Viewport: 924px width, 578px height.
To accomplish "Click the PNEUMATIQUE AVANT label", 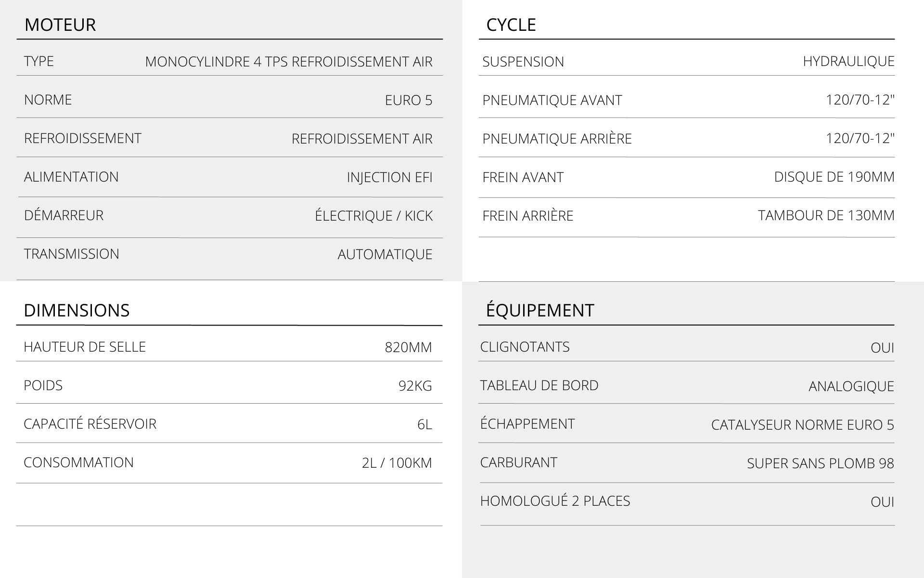I will click(552, 100).
